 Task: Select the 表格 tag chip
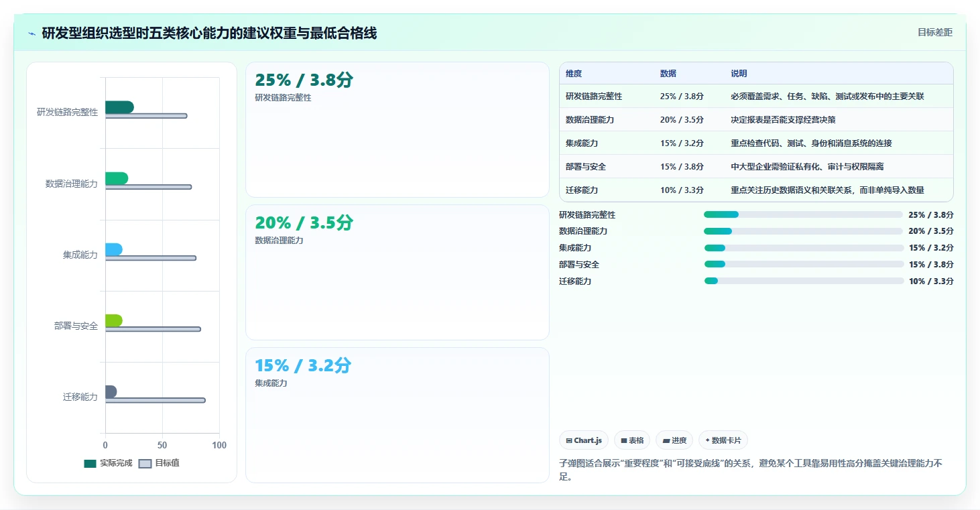(632, 440)
